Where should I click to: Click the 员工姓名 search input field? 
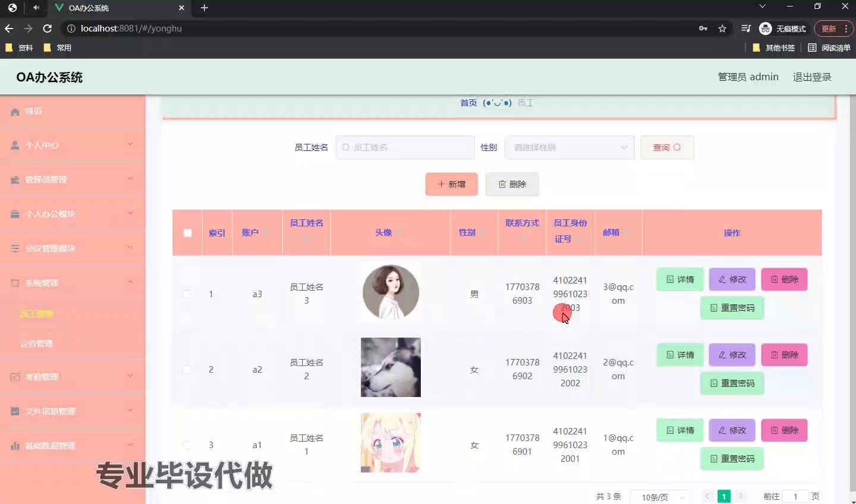click(405, 147)
